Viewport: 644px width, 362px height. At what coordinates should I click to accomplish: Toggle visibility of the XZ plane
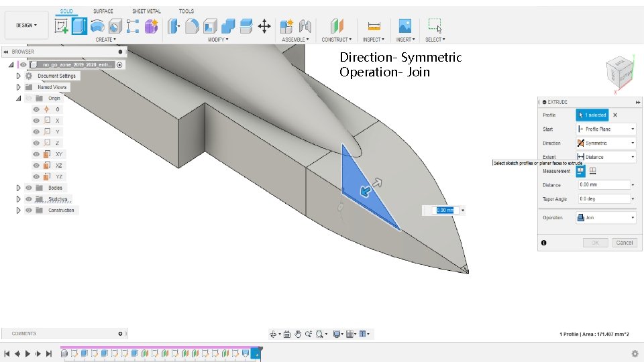tap(36, 166)
